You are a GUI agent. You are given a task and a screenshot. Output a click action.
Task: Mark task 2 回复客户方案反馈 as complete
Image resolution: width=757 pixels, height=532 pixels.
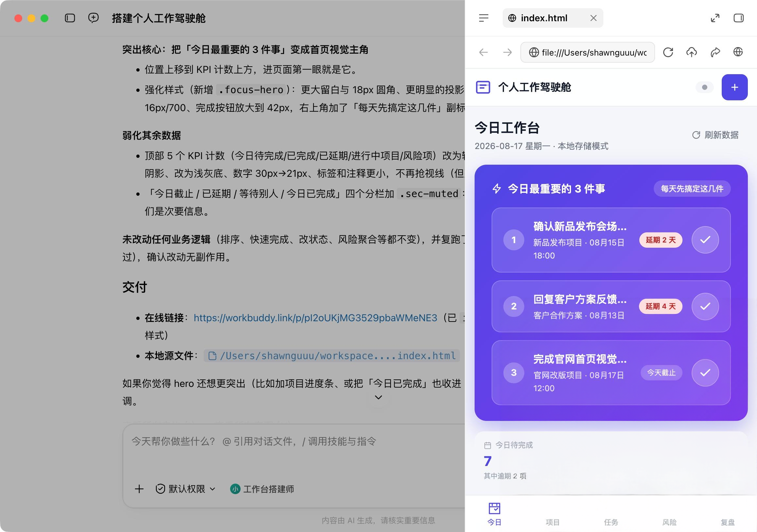[x=705, y=306]
